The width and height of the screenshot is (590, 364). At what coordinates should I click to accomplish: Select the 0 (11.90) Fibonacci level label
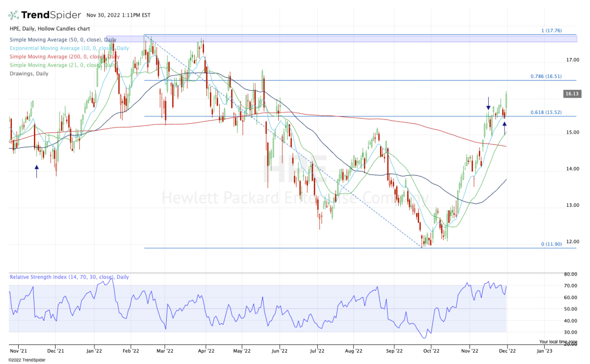(551, 244)
